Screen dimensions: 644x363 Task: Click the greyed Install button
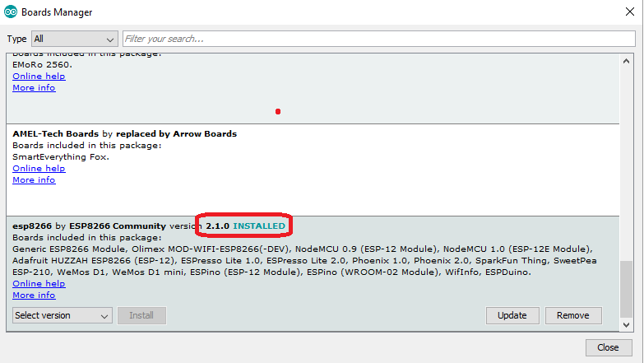pos(141,315)
